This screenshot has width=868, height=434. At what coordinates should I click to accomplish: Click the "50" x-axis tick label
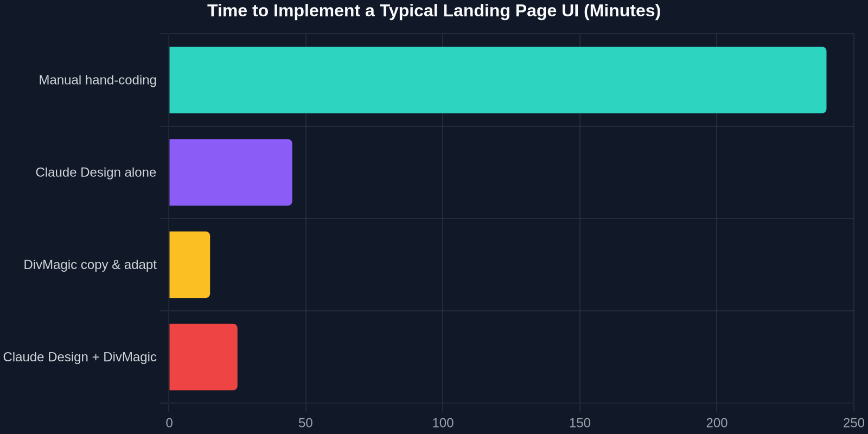click(x=306, y=423)
